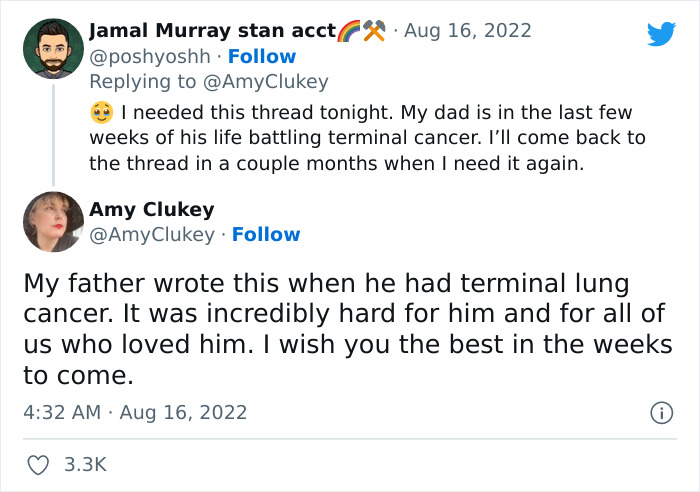Follow the @poshyoshh account
This screenshot has height=492, width=700.
pos(262,57)
